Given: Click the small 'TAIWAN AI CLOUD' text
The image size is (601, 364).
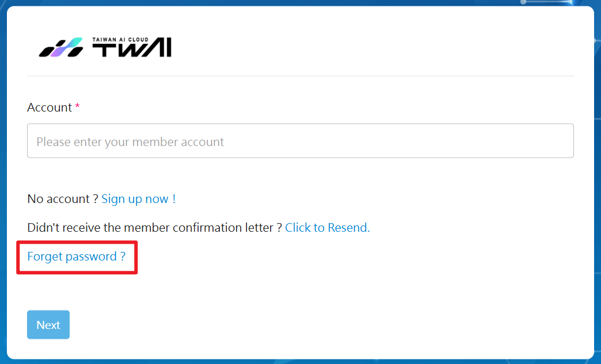Looking at the screenshot, I should point(120,40).
